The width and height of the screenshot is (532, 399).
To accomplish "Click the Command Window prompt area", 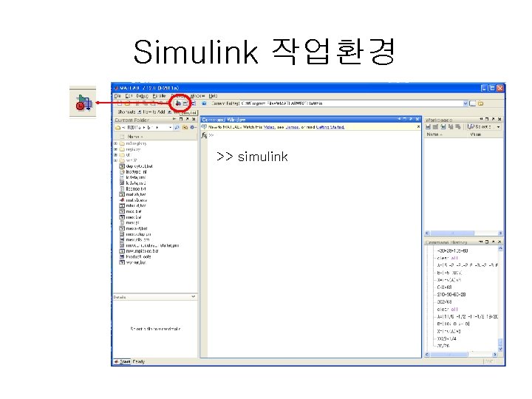I will click(x=314, y=245).
